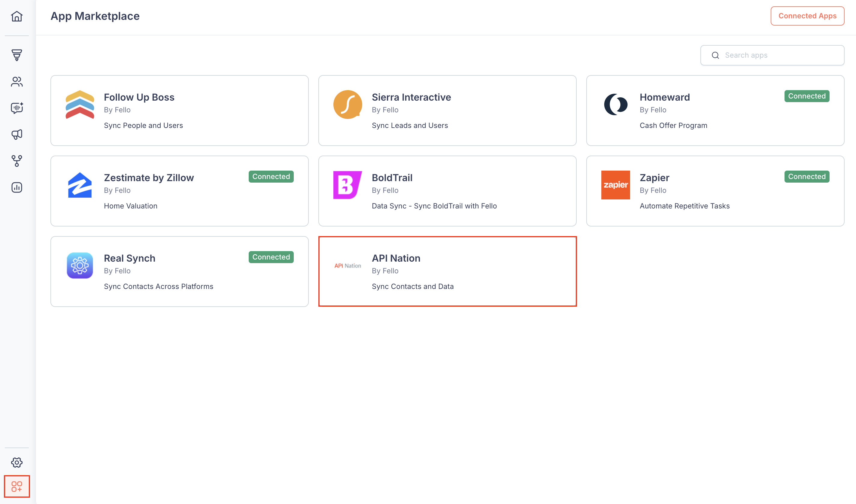Click the Follow Up Boss logo

pyautogui.click(x=80, y=104)
